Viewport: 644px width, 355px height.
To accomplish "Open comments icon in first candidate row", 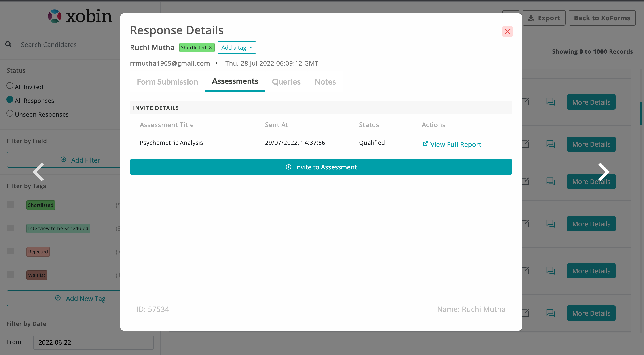I will click(x=550, y=102).
